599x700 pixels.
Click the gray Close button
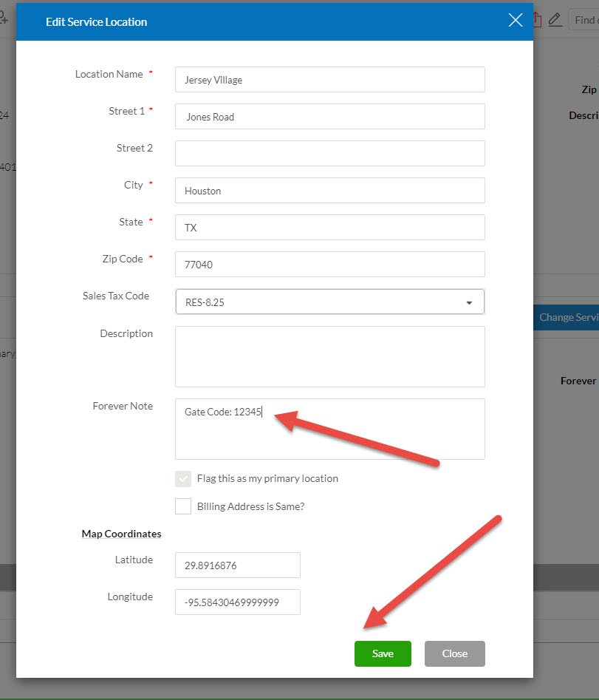(454, 653)
